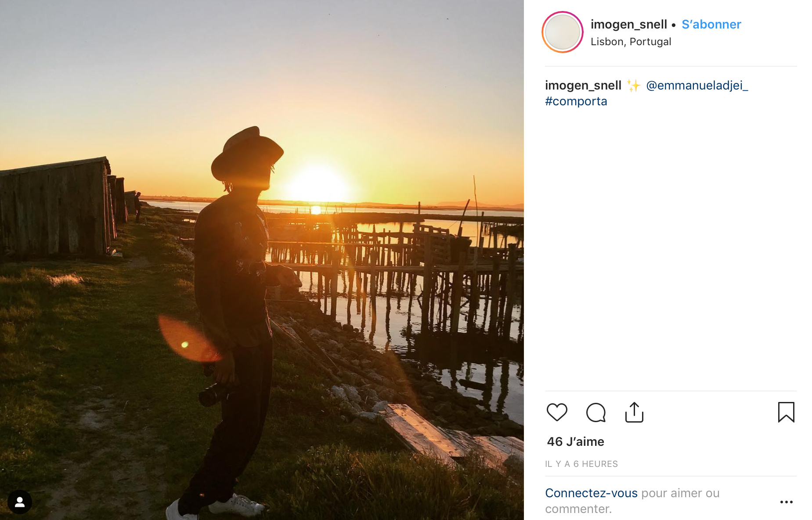Screen dimensions: 812x520
Task: Open the IL Y A 6 HEURES timestamp
Action: click(x=581, y=464)
